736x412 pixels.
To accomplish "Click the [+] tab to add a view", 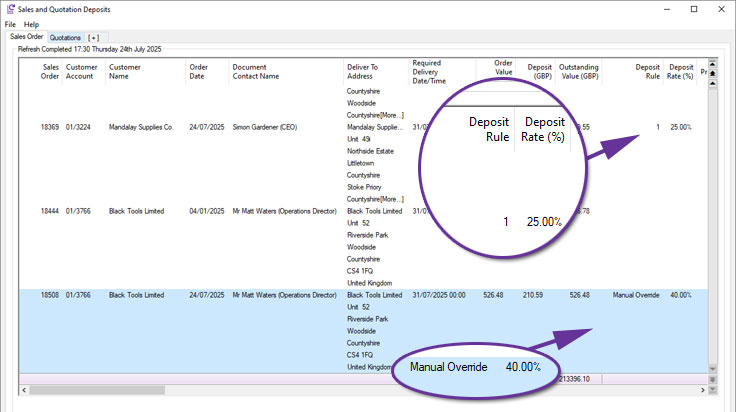I will (94, 37).
